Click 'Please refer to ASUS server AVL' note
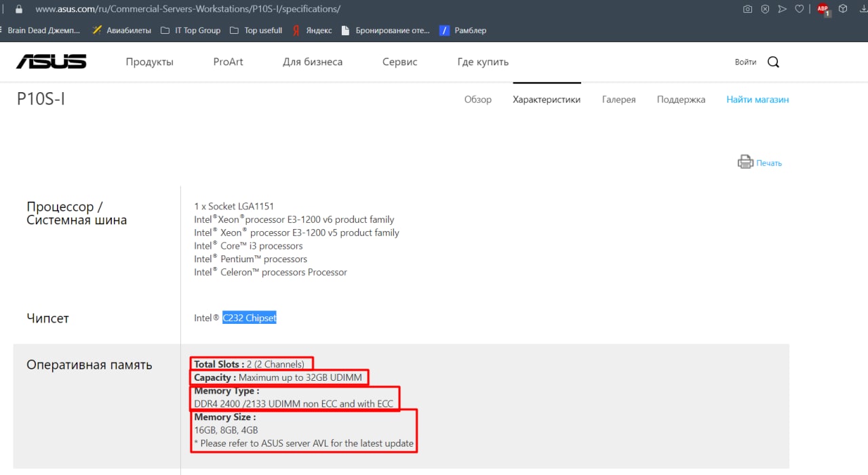Screen dimensions: 868x475 pos(304,444)
